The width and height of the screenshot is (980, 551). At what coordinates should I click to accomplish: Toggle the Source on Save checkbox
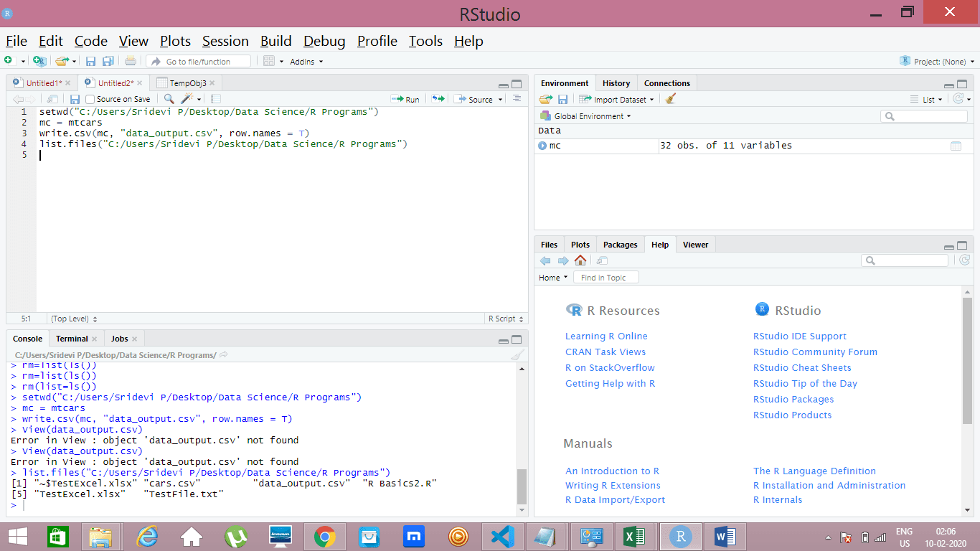tap(90, 99)
